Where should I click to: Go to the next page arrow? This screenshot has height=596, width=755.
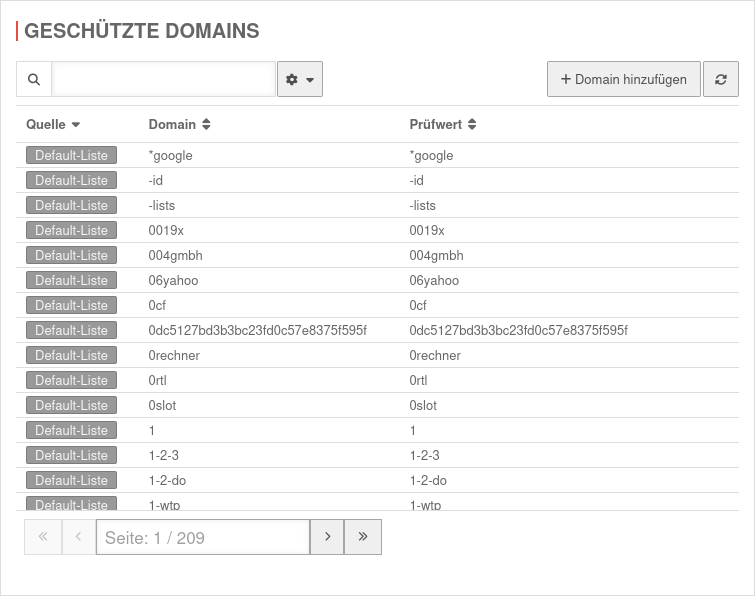click(327, 537)
